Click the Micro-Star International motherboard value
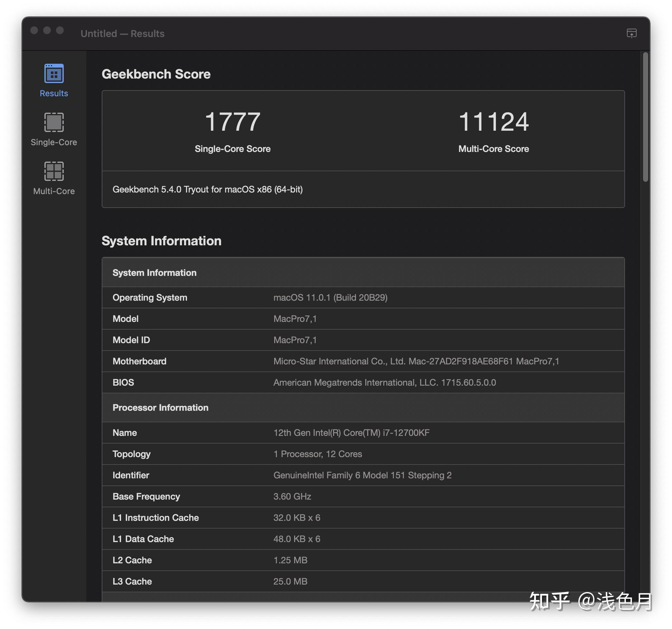 coord(416,361)
